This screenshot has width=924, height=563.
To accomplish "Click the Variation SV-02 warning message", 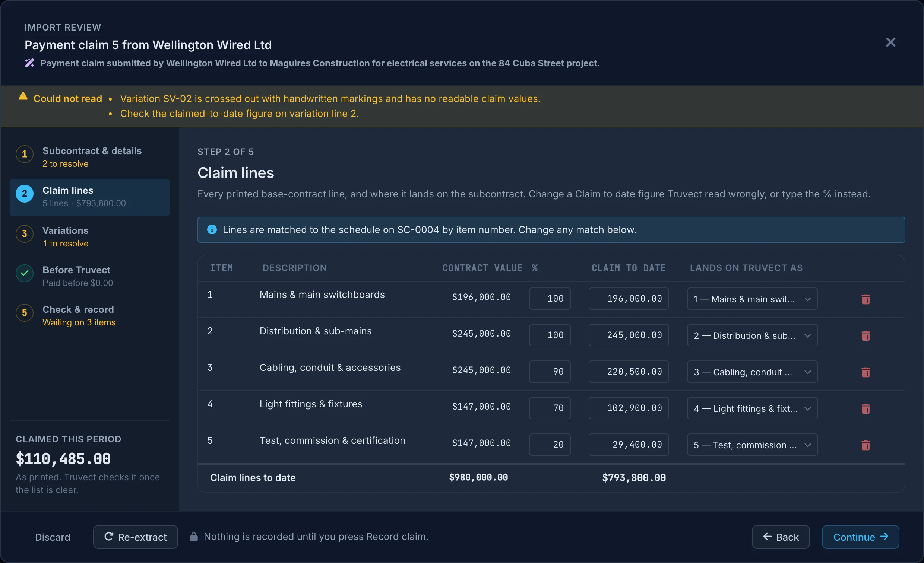I will point(330,99).
